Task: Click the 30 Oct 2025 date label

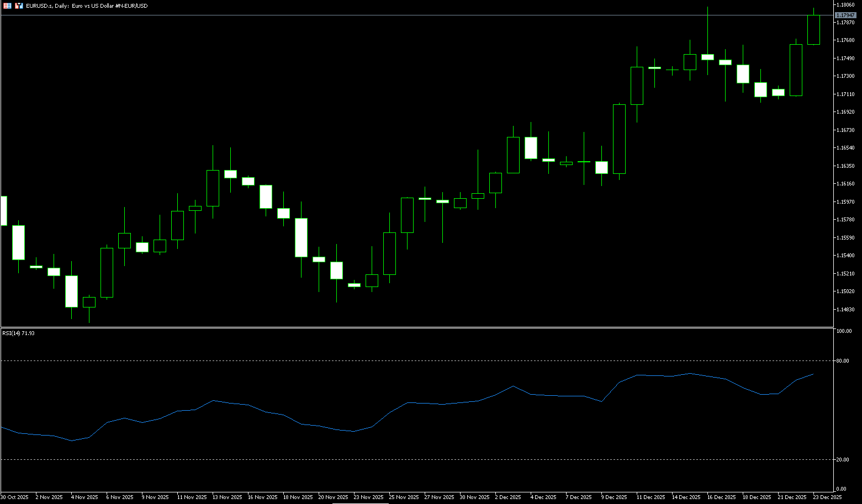Action: 14,497
